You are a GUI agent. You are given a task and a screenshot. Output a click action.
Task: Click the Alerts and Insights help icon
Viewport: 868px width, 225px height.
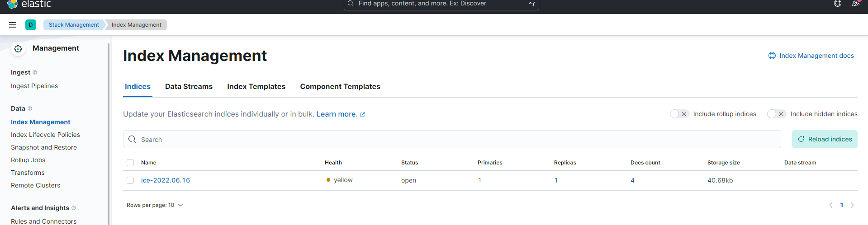pyautogui.click(x=74, y=208)
